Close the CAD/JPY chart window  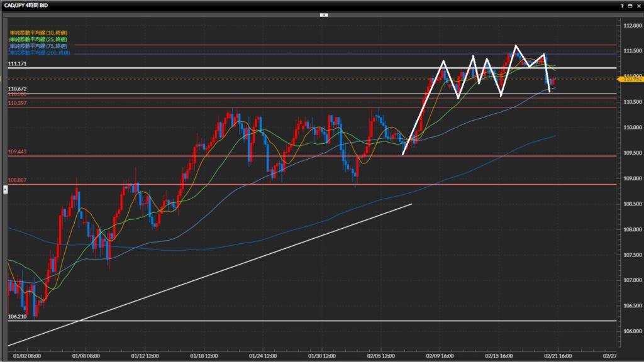pos(638,5)
